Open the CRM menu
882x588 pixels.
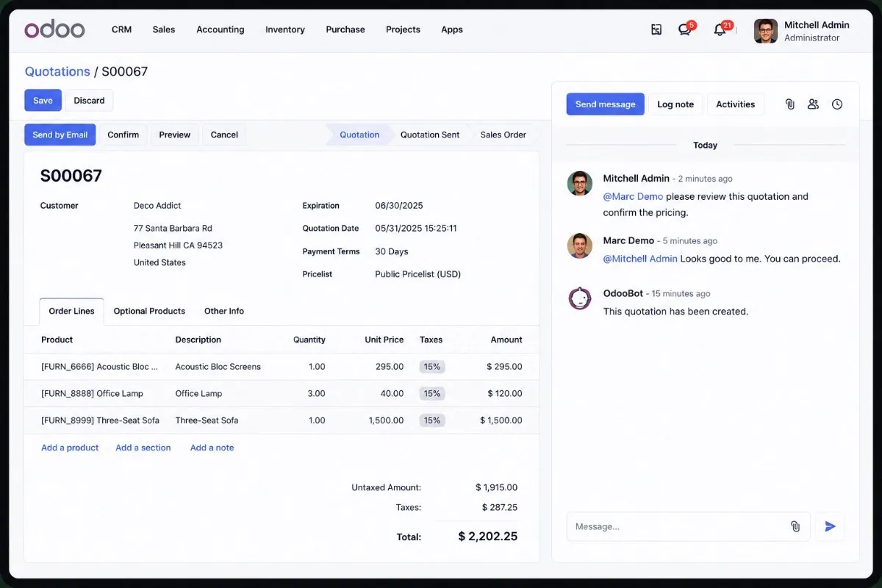tap(121, 29)
